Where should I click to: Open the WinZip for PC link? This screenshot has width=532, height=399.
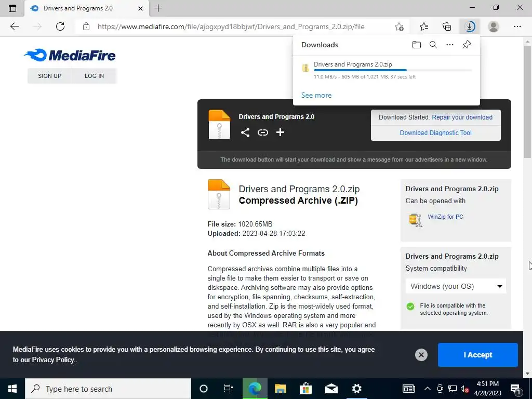(445, 217)
